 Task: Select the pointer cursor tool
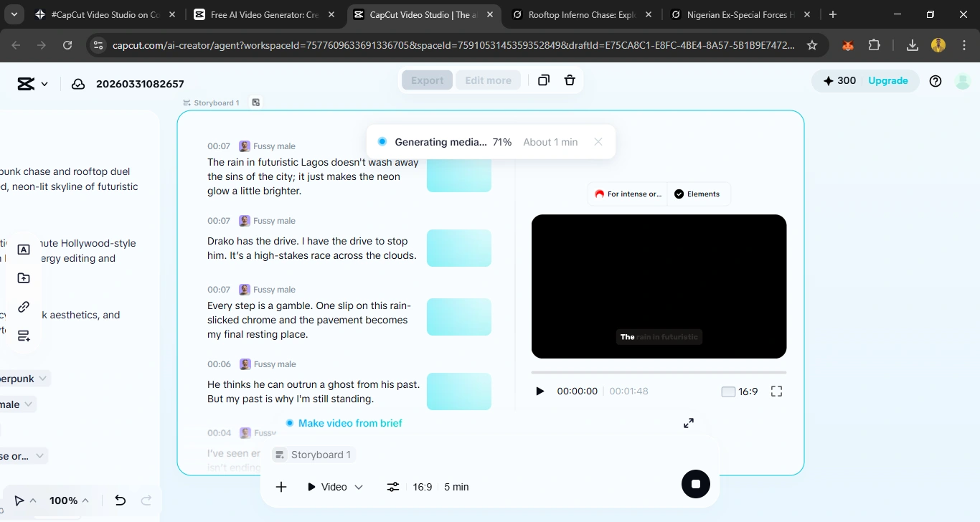tap(19, 500)
